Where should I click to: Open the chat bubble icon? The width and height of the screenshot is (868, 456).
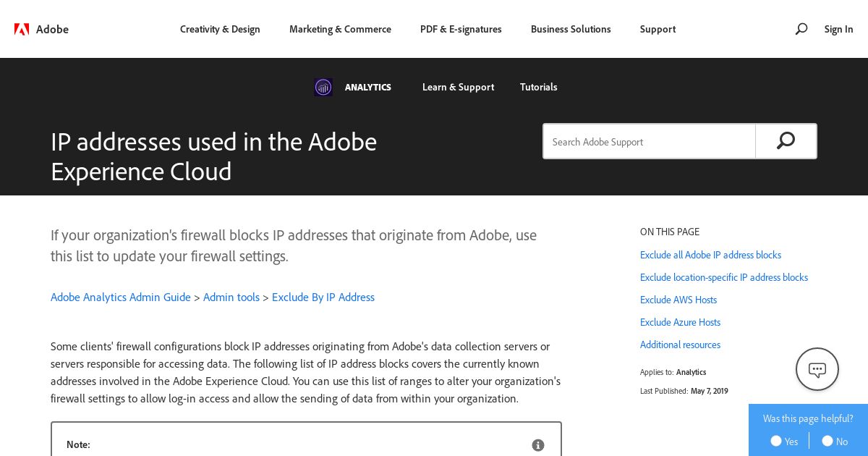817,369
